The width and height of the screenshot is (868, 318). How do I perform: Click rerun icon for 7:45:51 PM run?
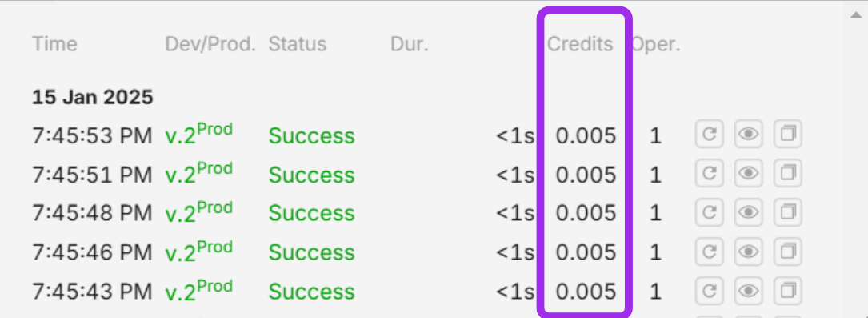click(x=709, y=173)
